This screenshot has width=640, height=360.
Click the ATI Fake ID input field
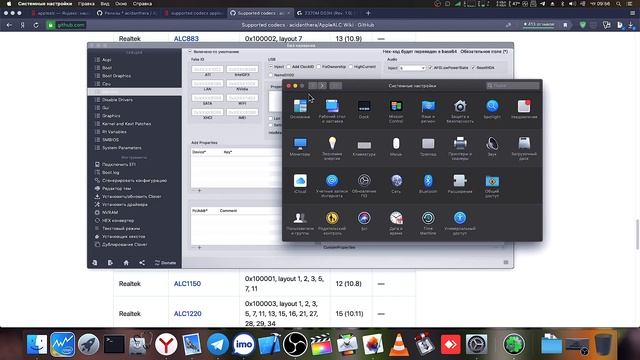207,69
